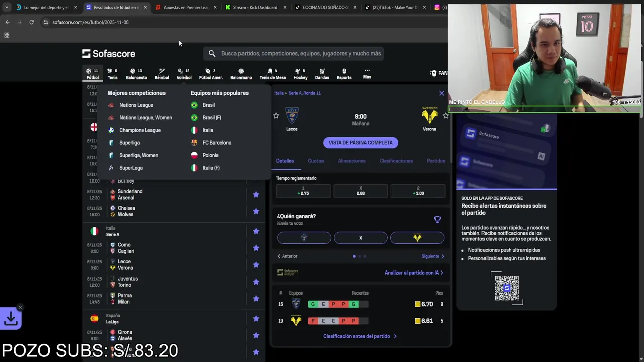Toggle favorite star for Chelsea vs Wolves
Viewport: 644px width, 362px height.
256,211
